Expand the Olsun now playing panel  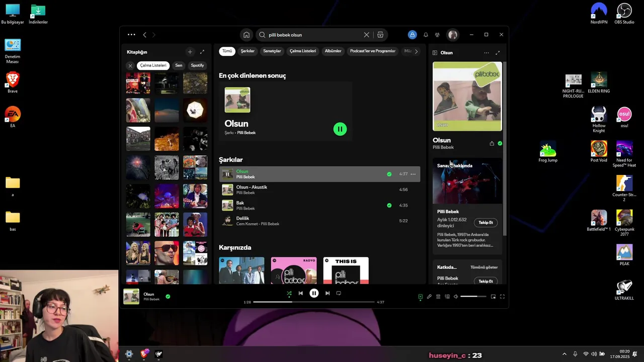(x=498, y=53)
